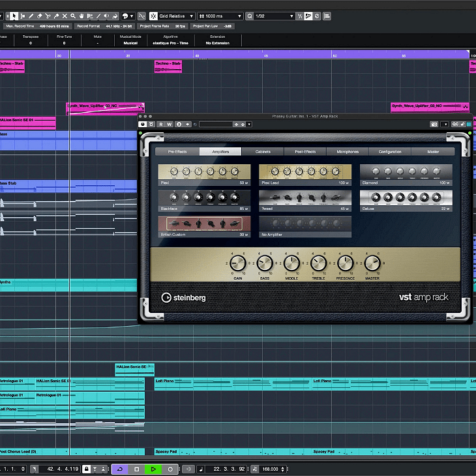Click the transport Stop button
476x476 pixels.
coord(137,469)
